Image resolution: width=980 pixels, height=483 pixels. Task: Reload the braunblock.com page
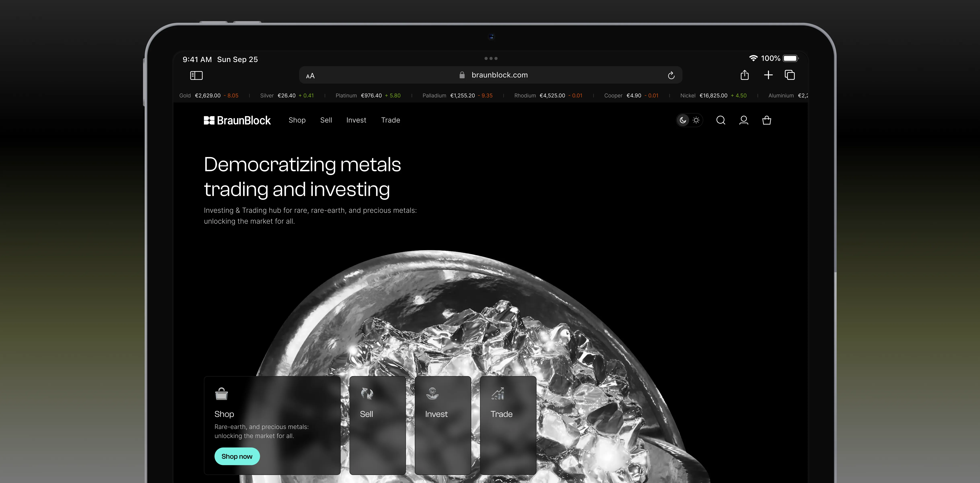coord(671,75)
